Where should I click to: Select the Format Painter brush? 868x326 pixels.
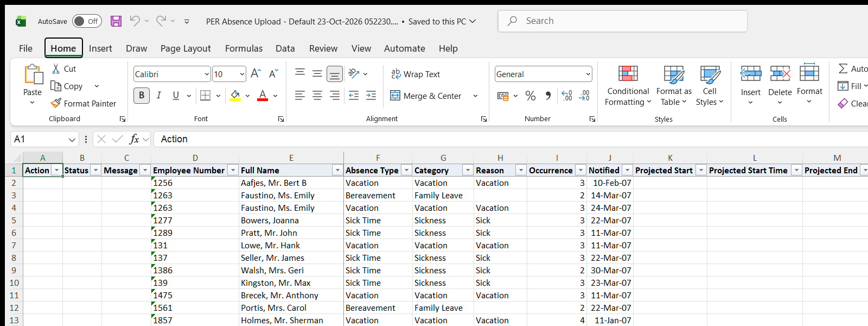click(56, 103)
